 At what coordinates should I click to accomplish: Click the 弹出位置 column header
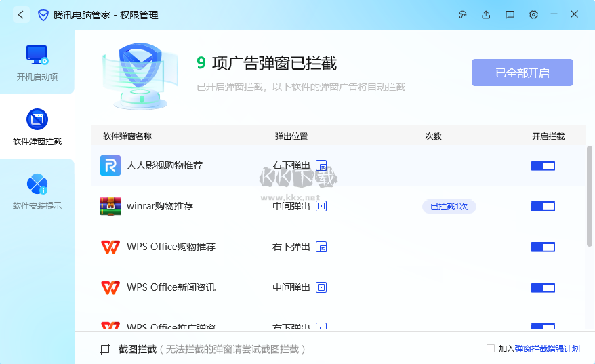291,136
